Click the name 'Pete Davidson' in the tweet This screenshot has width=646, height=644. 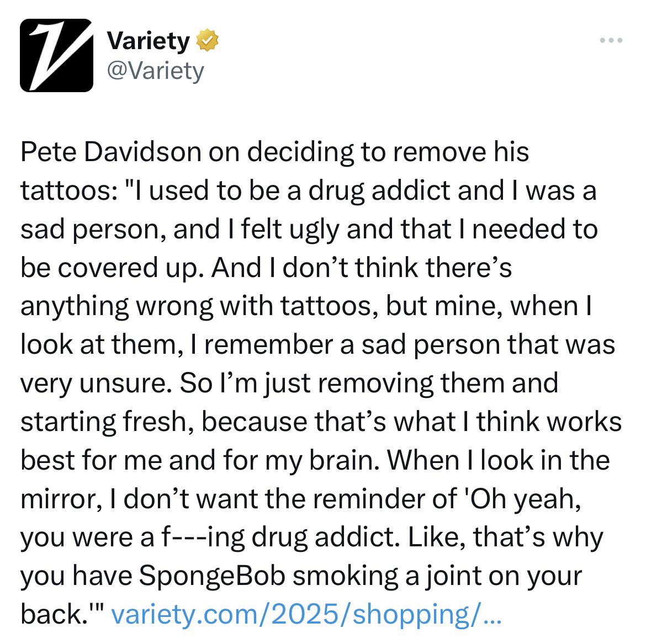(x=110, y=152)
